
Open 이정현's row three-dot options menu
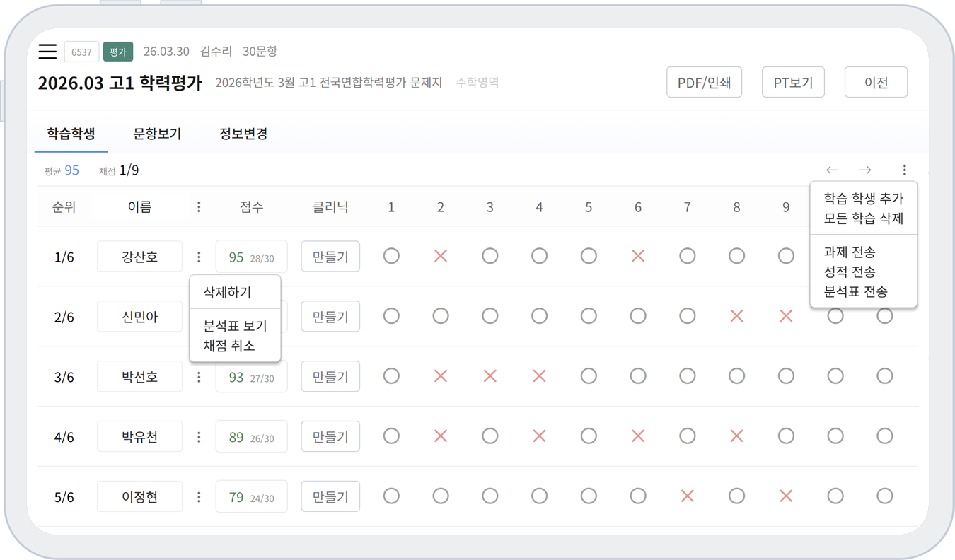tap(199, 497)
